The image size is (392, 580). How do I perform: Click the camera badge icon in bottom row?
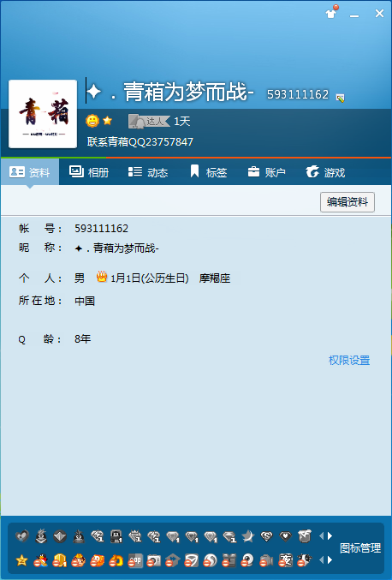(153, 560)
